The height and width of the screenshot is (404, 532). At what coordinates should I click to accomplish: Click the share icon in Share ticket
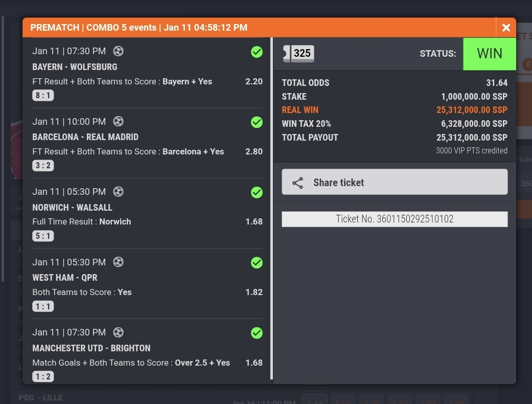tap(297, 183)
